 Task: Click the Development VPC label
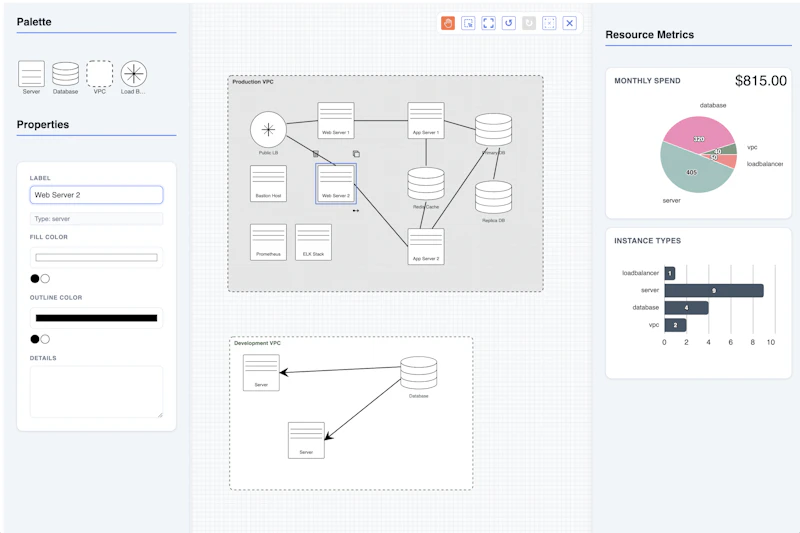[257, 343]
